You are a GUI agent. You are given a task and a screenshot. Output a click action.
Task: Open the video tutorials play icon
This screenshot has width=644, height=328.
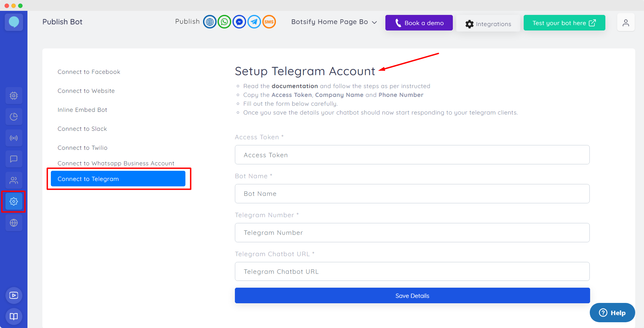[x=14, y=295]
